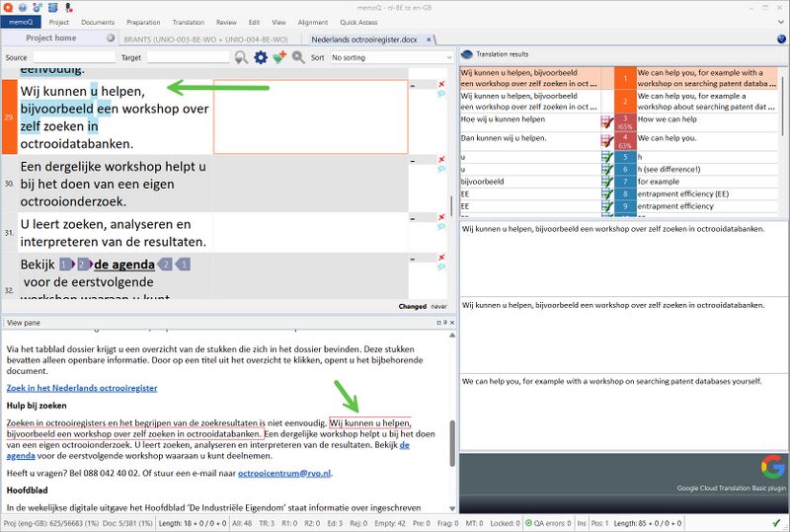
Task: Open 'Zoek in het Nederlands octrooiregister' link
Action: point(82,388)
